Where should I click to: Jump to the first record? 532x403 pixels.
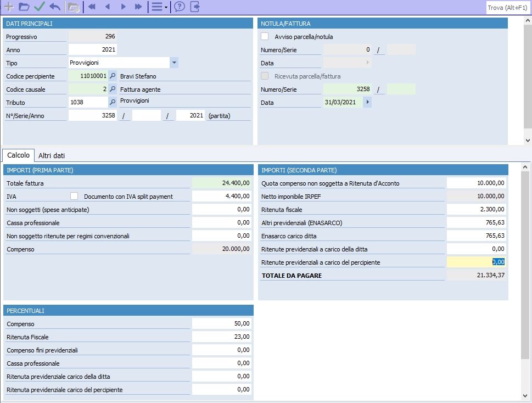pyautogui.click(x=92, y=7)
